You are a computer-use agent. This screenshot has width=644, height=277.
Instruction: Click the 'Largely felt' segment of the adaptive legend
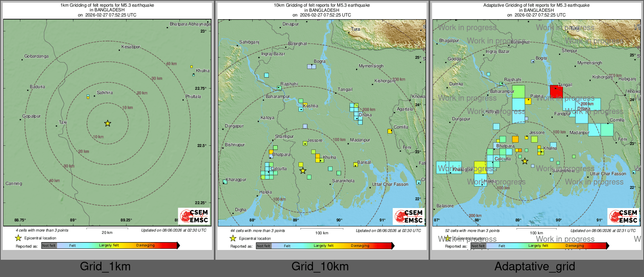[x=538, y=246]
